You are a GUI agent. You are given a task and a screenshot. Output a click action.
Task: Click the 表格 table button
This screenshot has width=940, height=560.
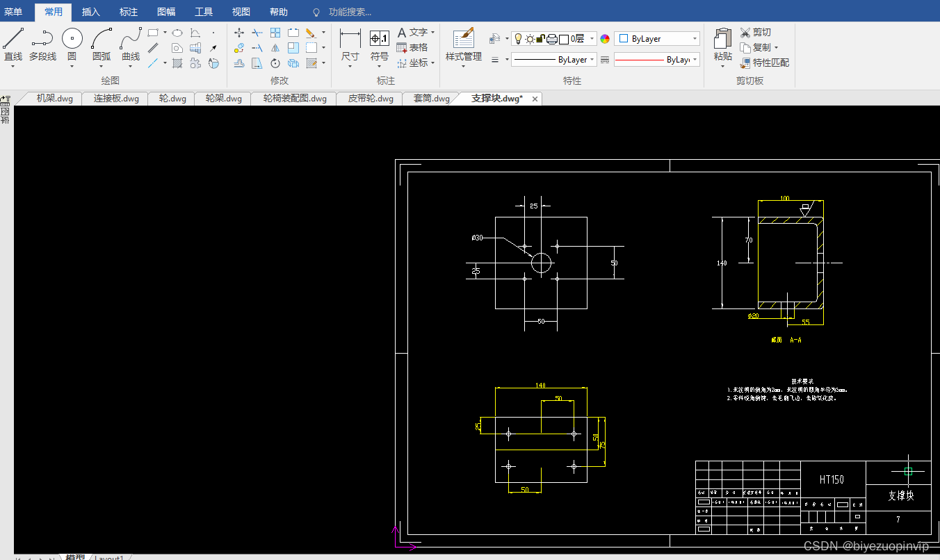412,47
